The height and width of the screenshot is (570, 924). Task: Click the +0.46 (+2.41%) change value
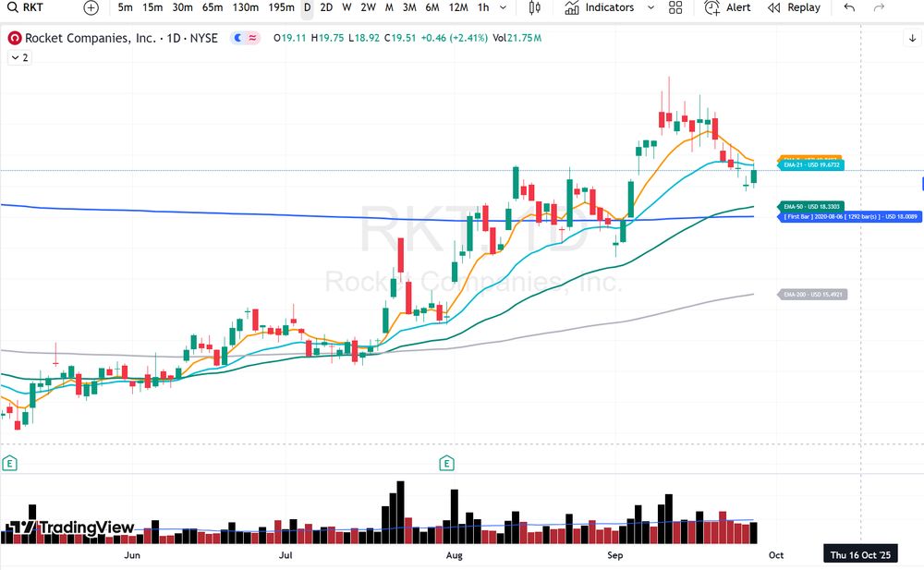[x=454, y=38]
